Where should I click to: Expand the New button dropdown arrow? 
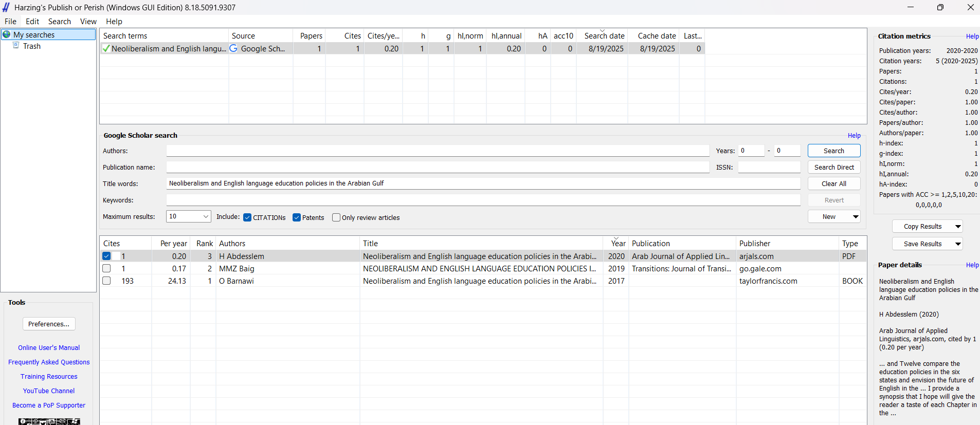[x=856, y=217]
